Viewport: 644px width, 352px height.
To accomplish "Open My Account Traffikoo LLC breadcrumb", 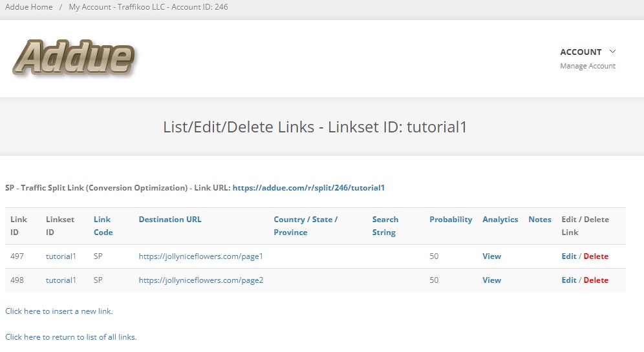I will tap(148, 7).
